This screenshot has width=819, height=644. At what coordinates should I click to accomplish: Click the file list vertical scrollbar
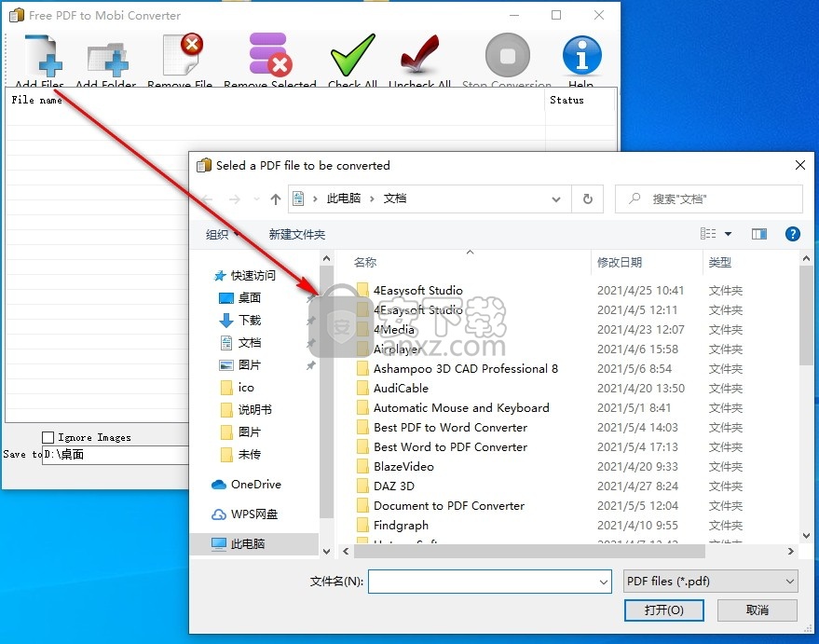coord(806,315)
